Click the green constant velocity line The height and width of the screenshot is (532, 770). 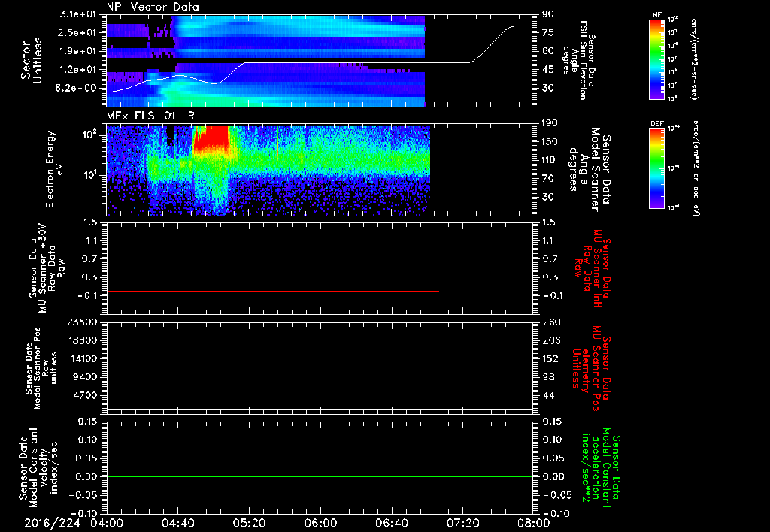(319, 476)
